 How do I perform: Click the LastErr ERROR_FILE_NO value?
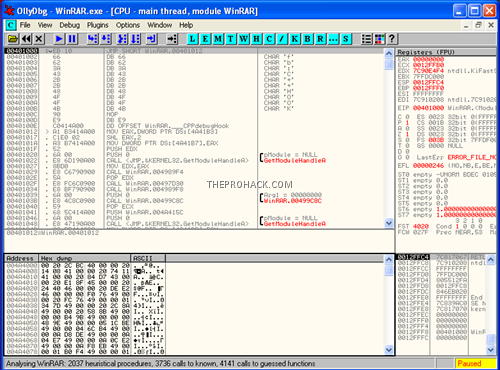472,157
